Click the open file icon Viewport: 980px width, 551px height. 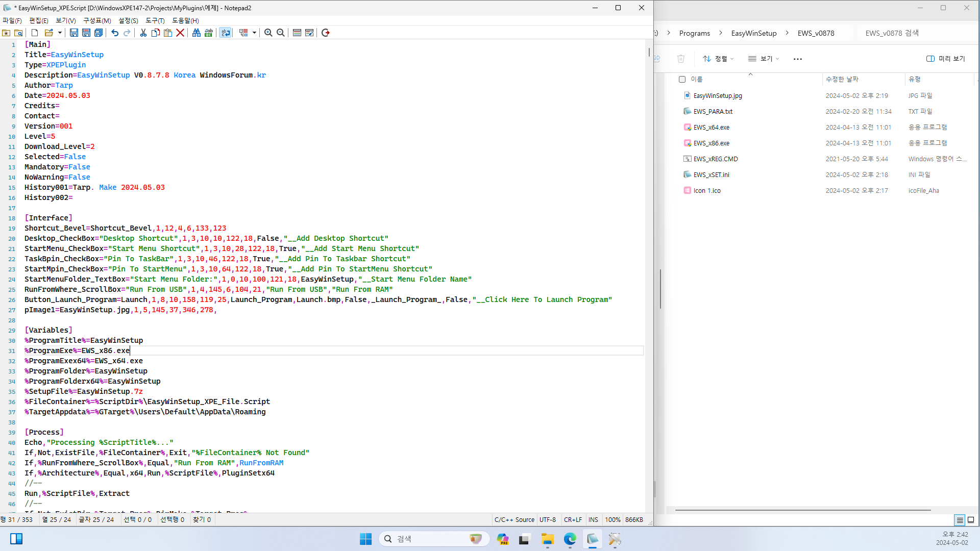tap(49, 33)
